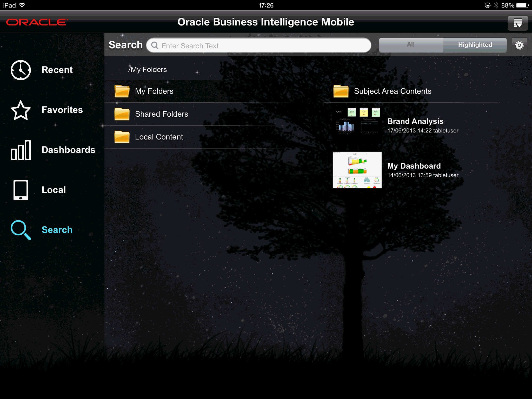Open the Shared Folders folder icon
532x399 pixels.
(x=122, y=114)
